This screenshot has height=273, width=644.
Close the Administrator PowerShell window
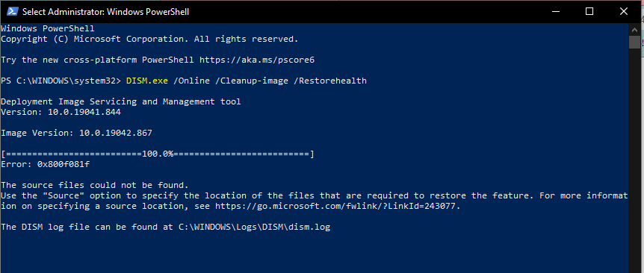624,11
